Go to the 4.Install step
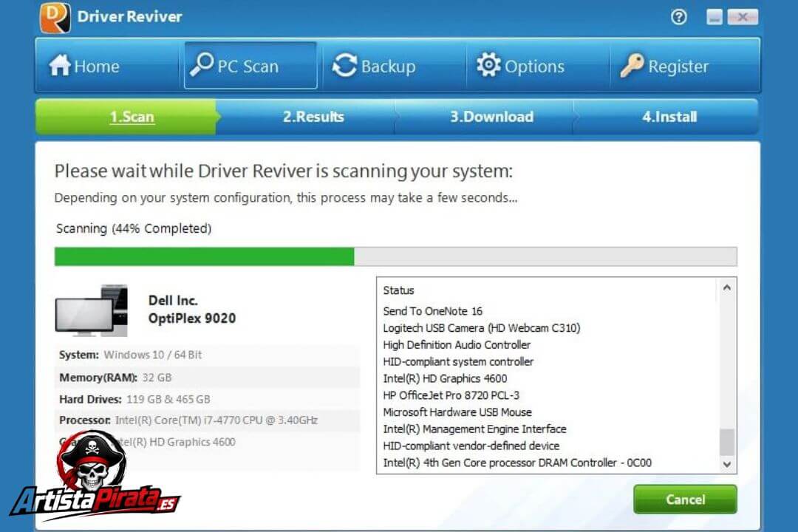 click(x=669, y=117)
